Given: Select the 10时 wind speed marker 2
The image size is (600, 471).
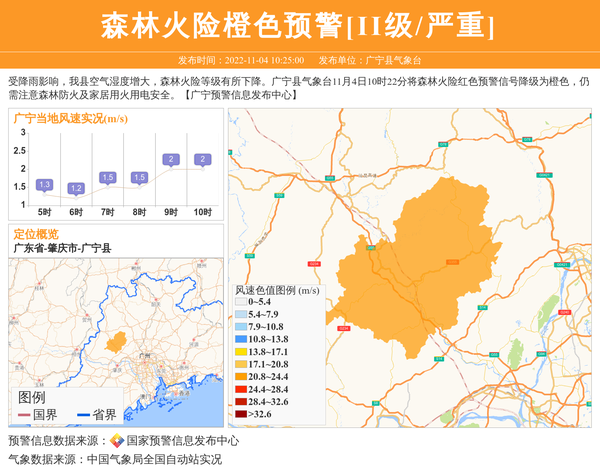Looking at the screenshot, I should pyautogui.click(x=203, y=160).
